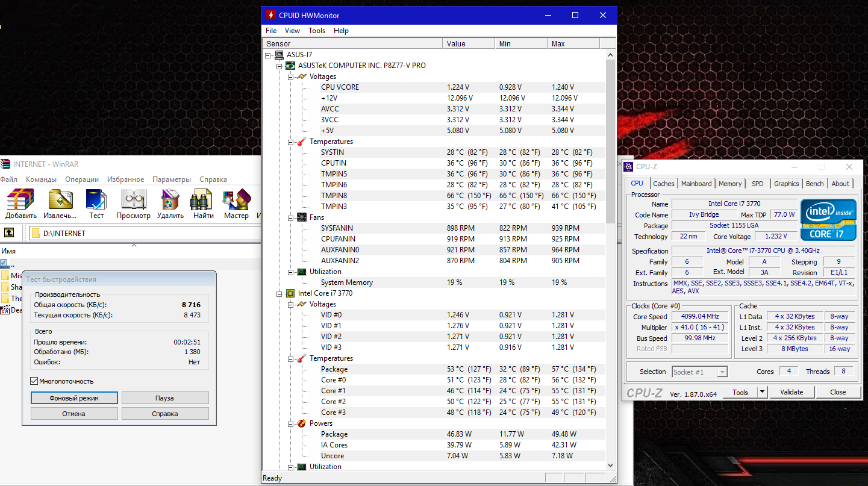Switch to the Graphics tab in CPU-Z

point(787,184)
